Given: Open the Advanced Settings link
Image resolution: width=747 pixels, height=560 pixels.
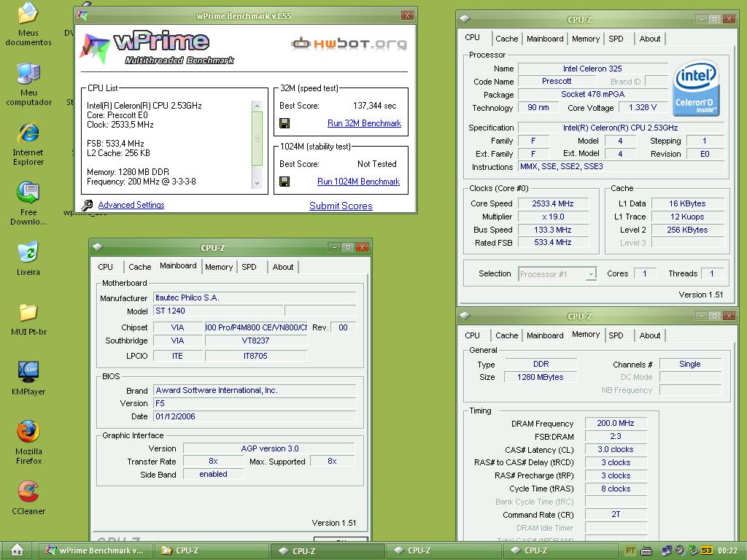Looking at the screenshot, I should [131, 205].
